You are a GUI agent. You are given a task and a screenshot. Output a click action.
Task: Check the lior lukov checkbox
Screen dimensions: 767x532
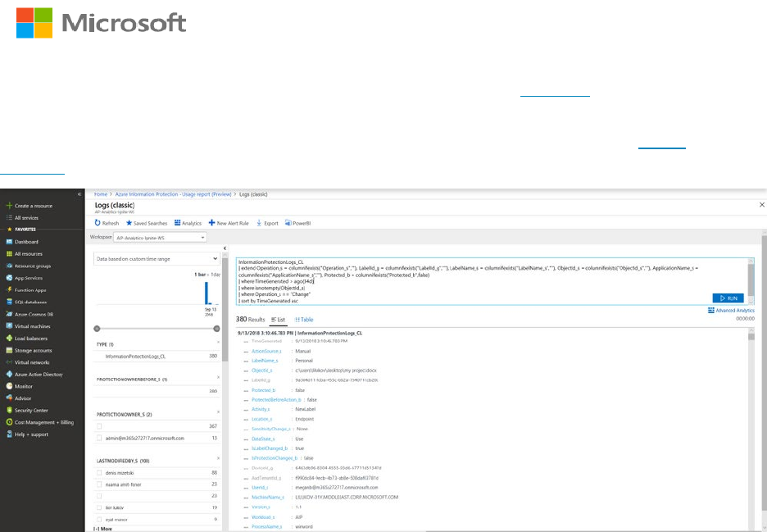99,507
